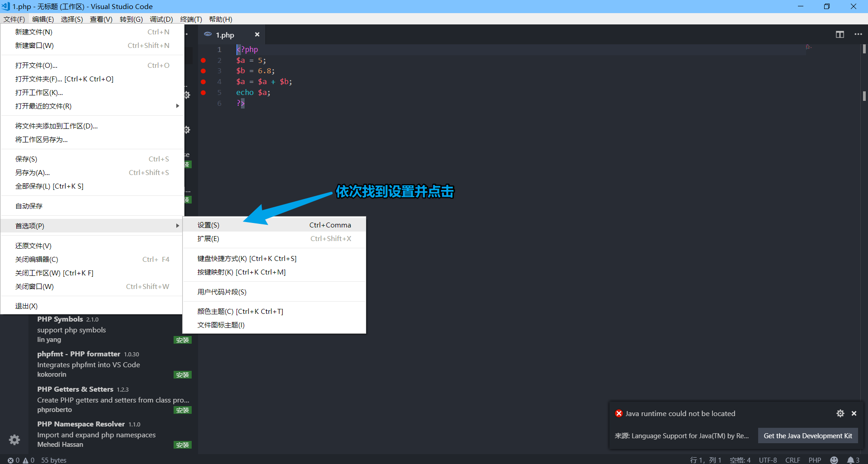Change line ending via CRLF indicator
This screenshot has height=464, width=868.
click(x=793, y=460)
